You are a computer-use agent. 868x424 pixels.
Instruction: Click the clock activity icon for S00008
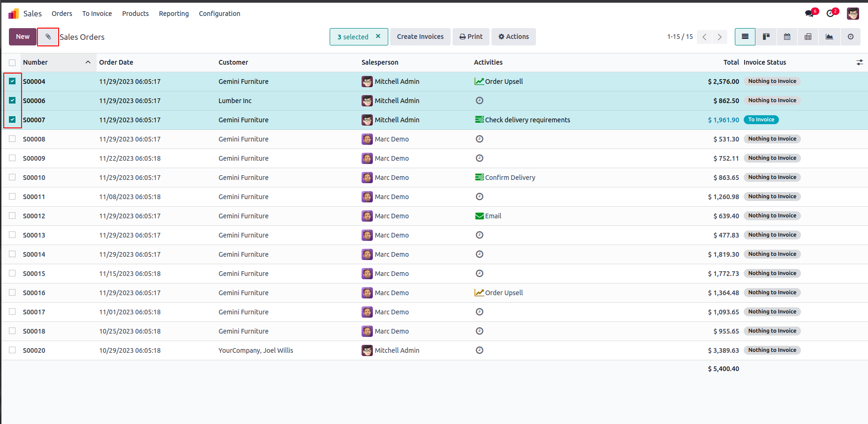point(479,139)
